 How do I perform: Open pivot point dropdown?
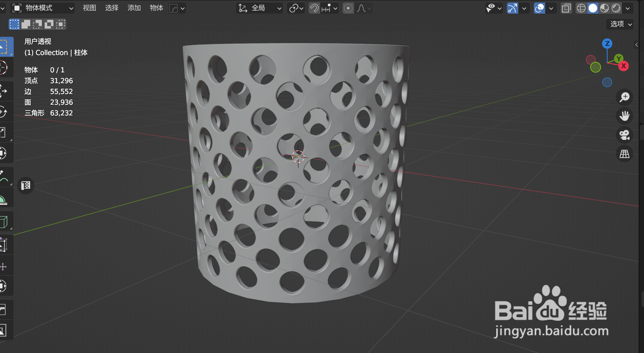(x=296, y=8)
